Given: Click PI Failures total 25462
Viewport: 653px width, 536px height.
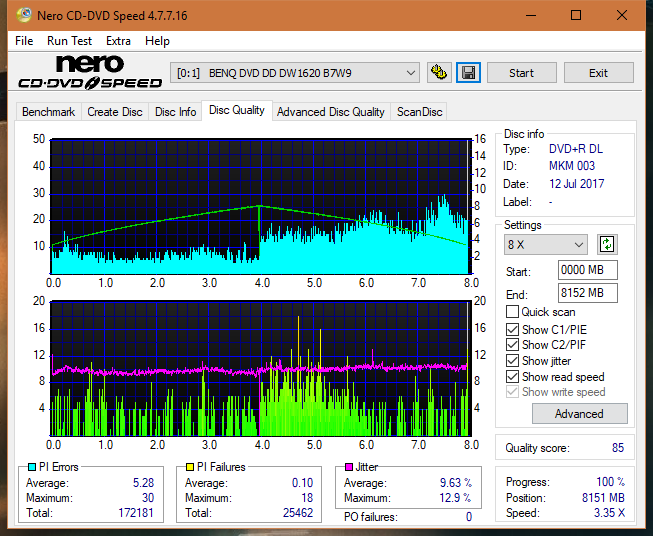Looking at the screenshot, I should (298, 513).
